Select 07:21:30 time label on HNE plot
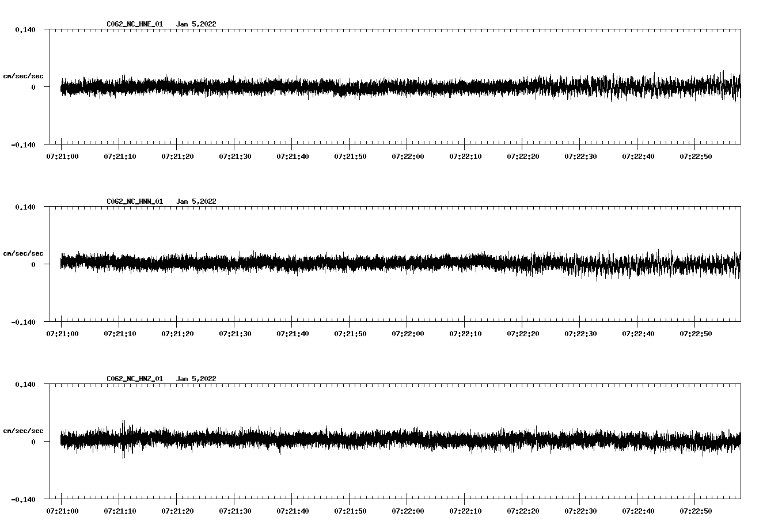The width and height of the screenshot is (782, 532). (235, 156)
